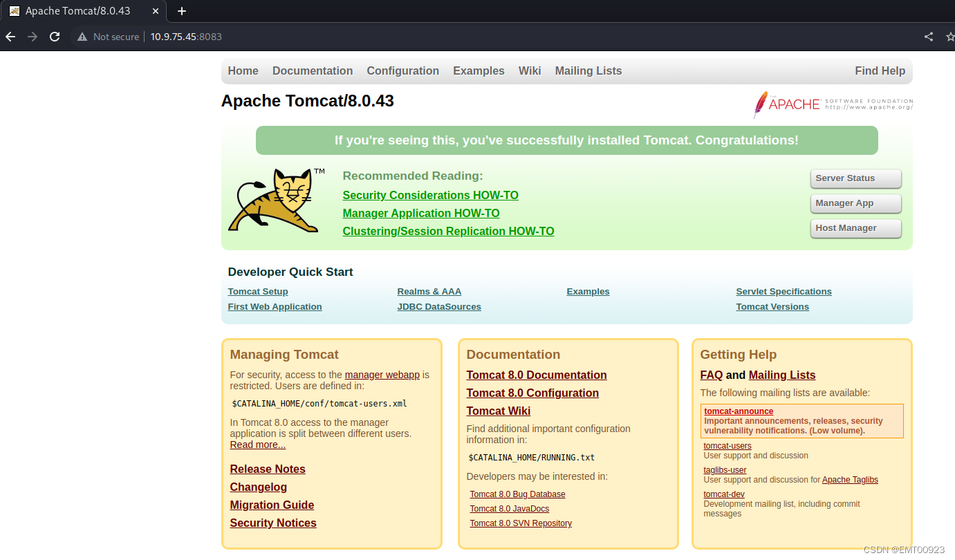Open tomcat-announce mailing list link
Screen dimensions: 955x560
tap(739, 411)
